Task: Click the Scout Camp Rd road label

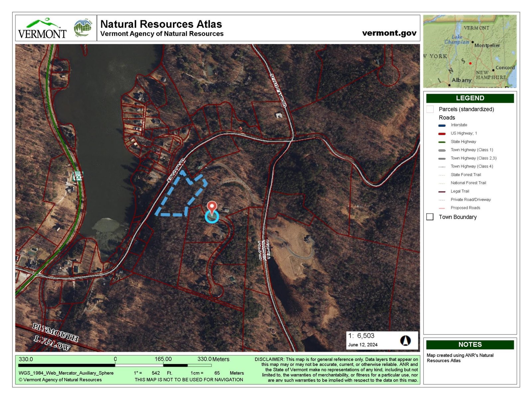Action: [x=278, y=90]
